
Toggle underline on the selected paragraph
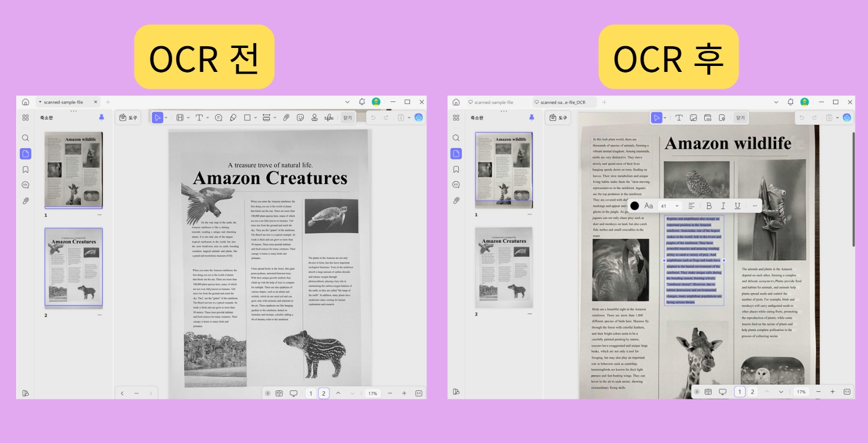[x=737, y=206]
